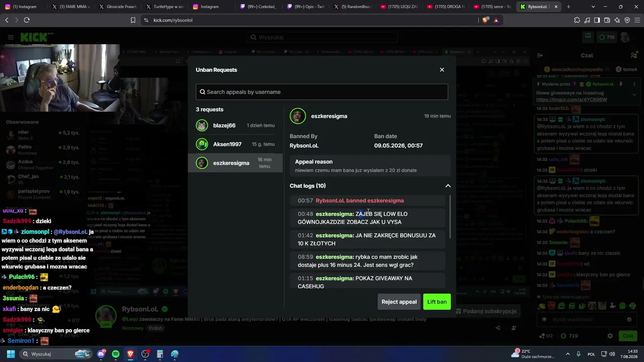Click the KICK logo
Viewport: 644px width, 362px height.
point(37,37)
